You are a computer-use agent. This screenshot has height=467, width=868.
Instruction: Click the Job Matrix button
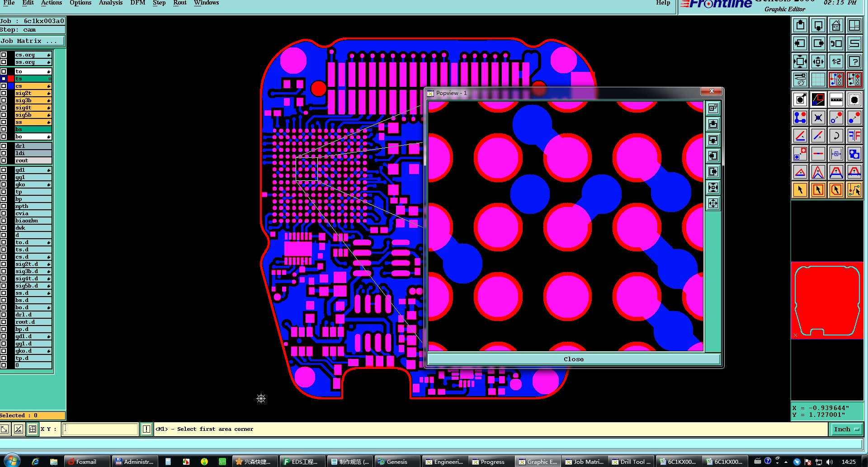(x=32, y=41)
